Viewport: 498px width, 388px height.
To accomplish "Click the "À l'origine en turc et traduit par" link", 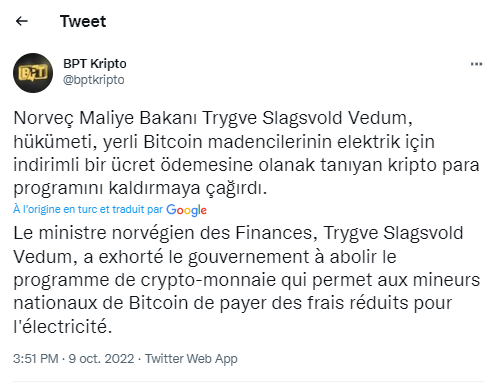I will pyautogui.click(x=88, y=209).
